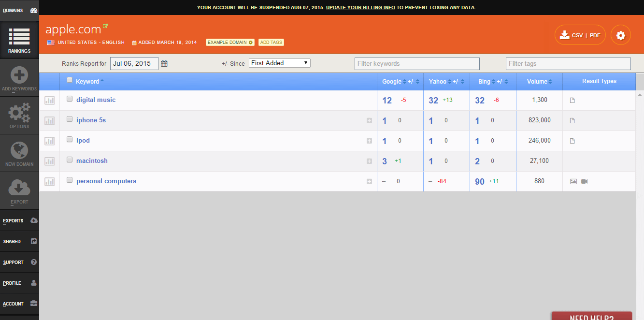Open the First Added dropdown
The width and height of the screenshot is (644, 320).
(x=279, y=63)
